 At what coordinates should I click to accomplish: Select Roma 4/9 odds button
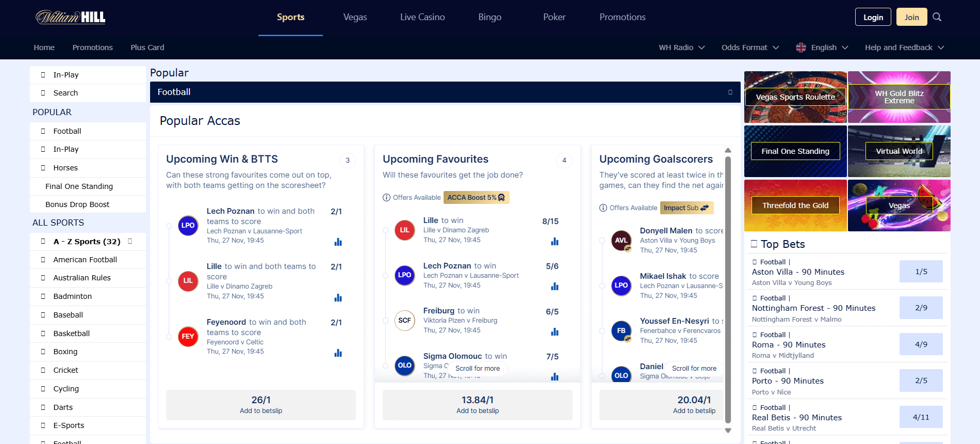(921, 344)
